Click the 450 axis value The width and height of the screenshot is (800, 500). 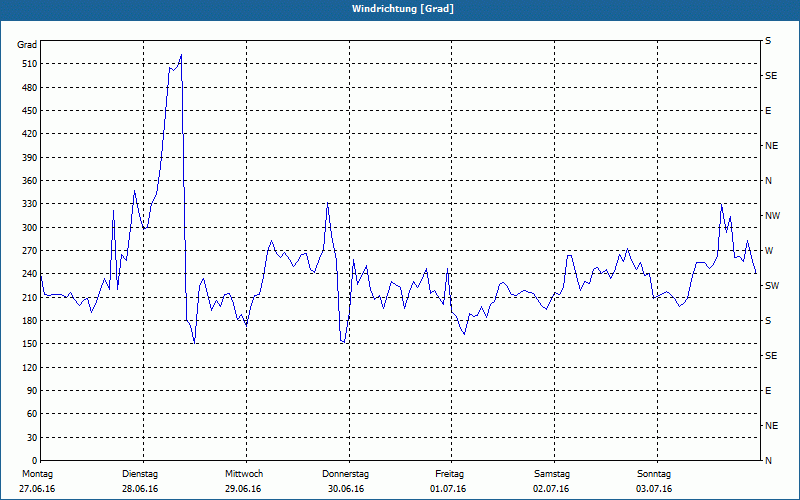pyautogui.click(x=30, y=111)
